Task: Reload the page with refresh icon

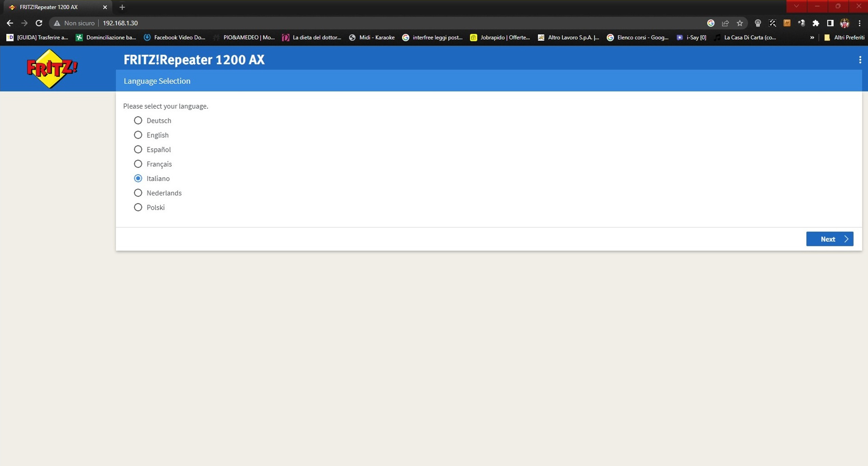Action: coord(39,23)
